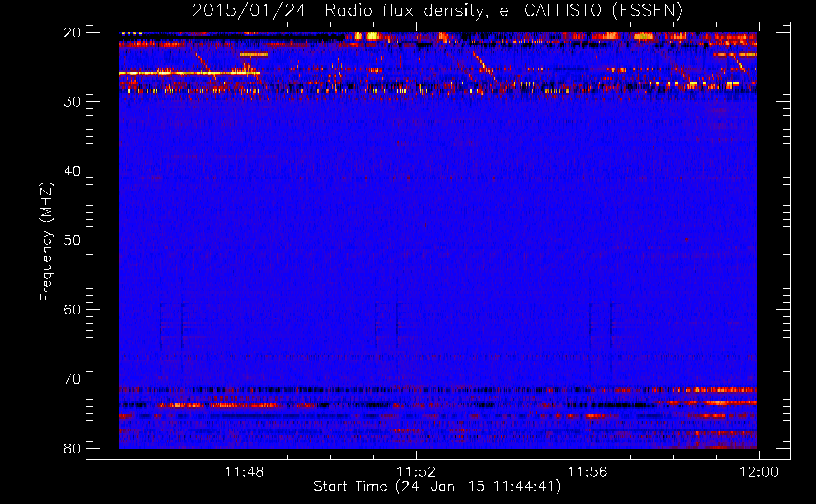
Task: Click the '11:48' time tick label
Action: [245, 472]
